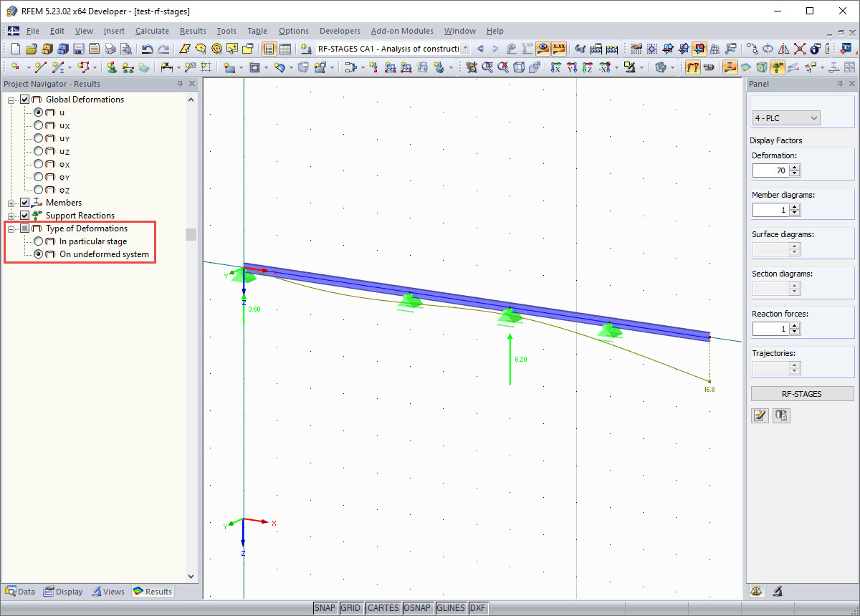Open the Calculate menu
Image resolution: width=860 pixels, height=616 pixels.
[152, 31]
